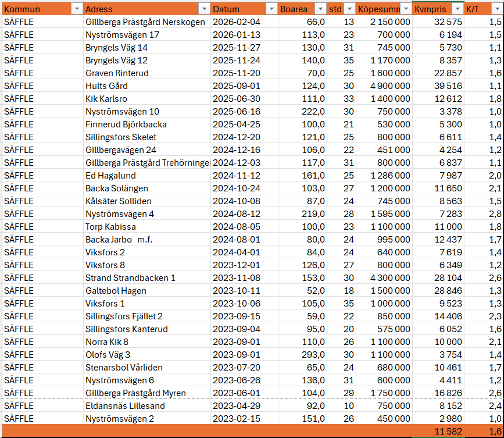Image resolution: width=504 pixels, height=438 pixels.
Task: Click the "Bryngels Väg 14" address cell
Action: coord(147,48)
